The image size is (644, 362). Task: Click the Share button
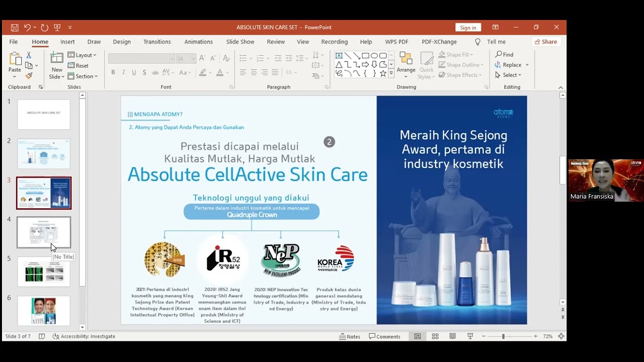point(546,42)
